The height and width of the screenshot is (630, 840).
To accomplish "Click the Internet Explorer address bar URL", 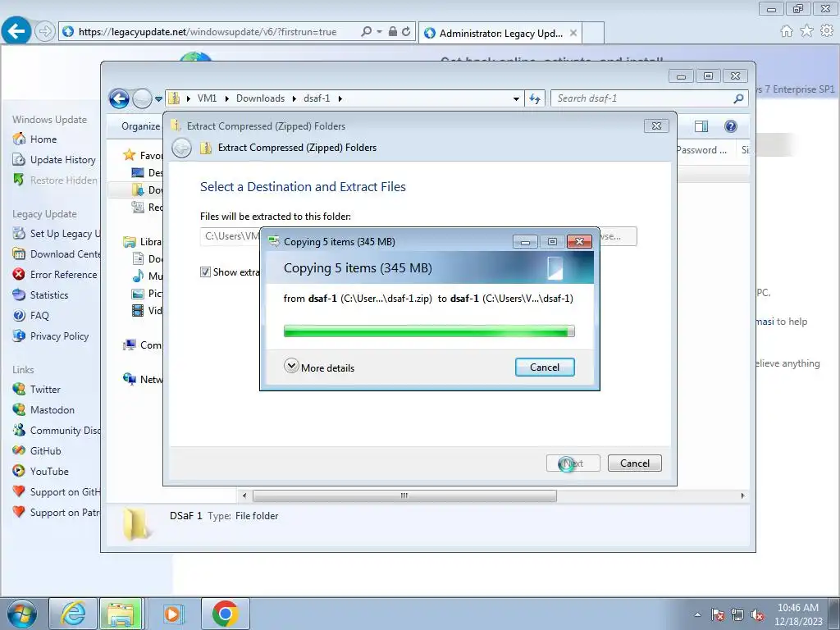I will point(208,32).
